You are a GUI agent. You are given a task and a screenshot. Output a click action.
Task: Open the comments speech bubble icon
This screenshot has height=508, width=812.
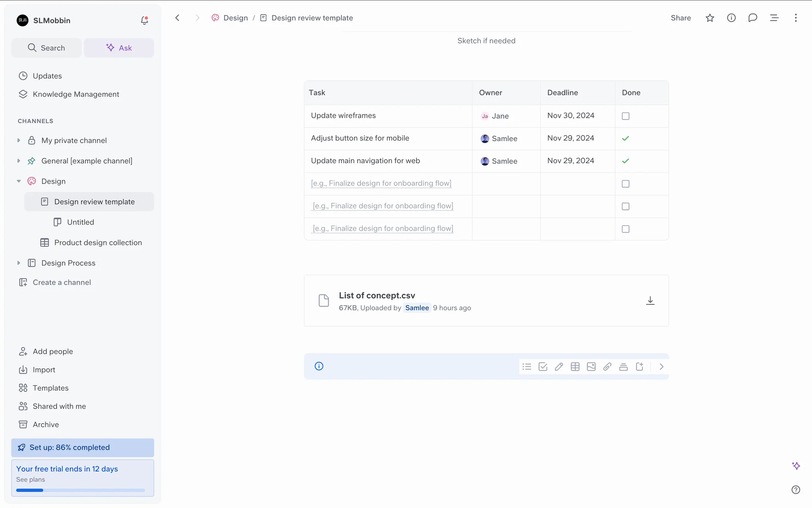[x=752, y=18]
